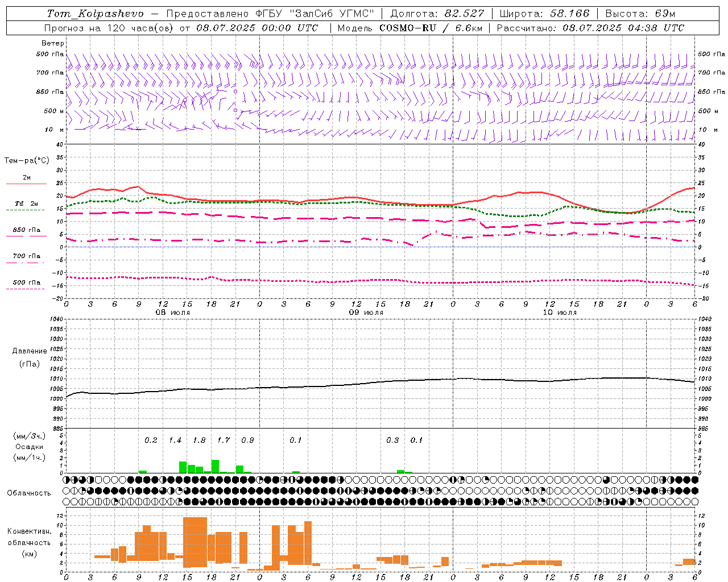
Task: Select the 700 гПа temperature legend entry
Action: (27, 256)
